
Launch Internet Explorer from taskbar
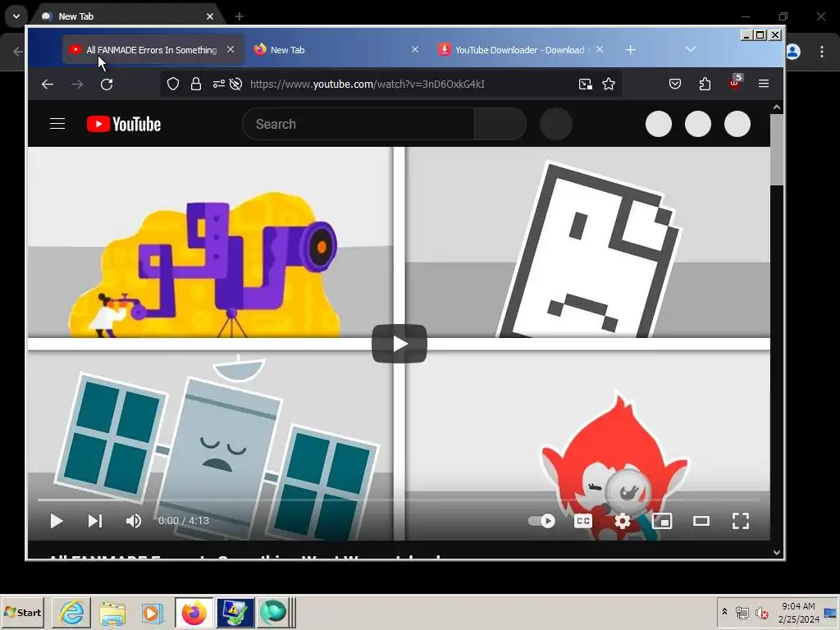(71, 612)
